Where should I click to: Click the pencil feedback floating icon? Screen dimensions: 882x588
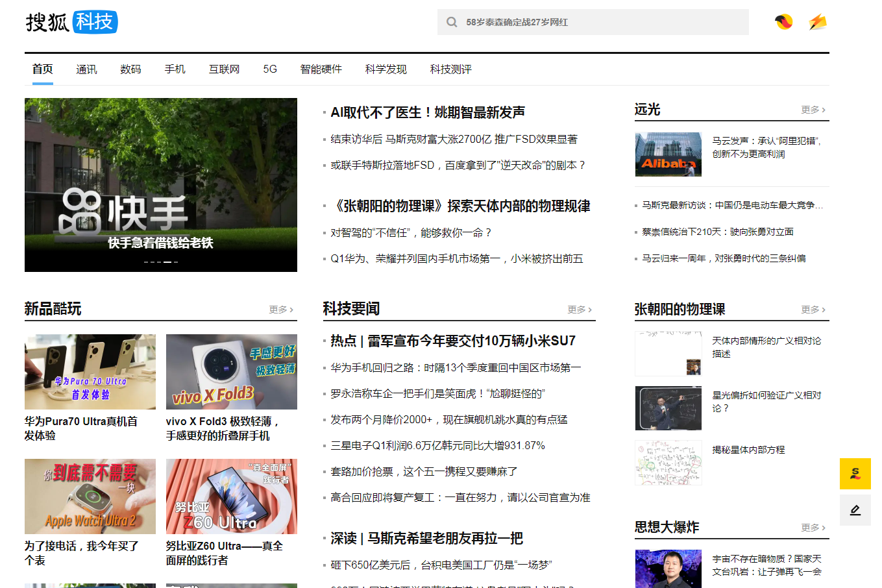pyautogui.click(x=855, y=510)
